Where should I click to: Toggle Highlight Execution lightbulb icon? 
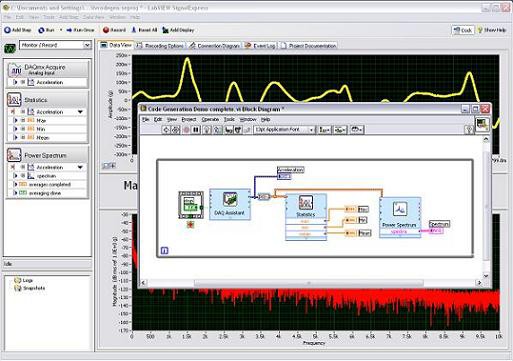(207, 130)
